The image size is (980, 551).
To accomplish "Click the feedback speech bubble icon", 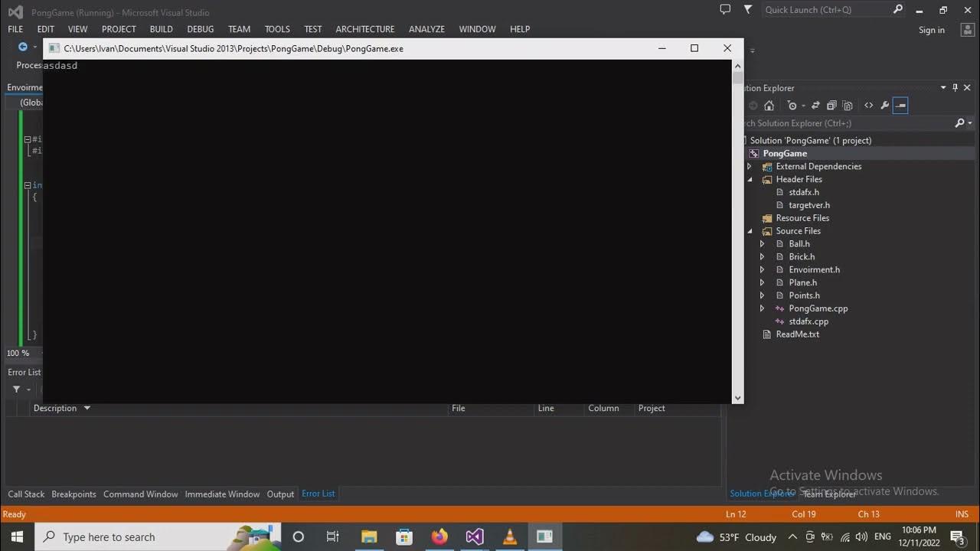I will tap(725, 9).
